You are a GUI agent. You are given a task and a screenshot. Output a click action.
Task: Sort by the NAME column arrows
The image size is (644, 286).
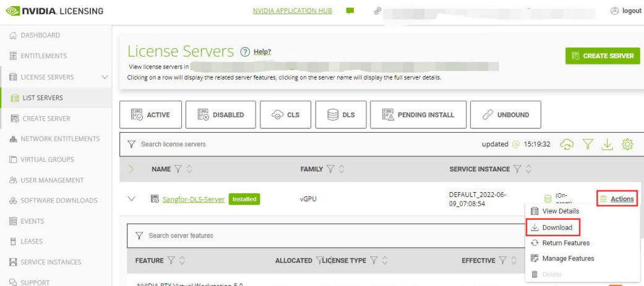189,169
